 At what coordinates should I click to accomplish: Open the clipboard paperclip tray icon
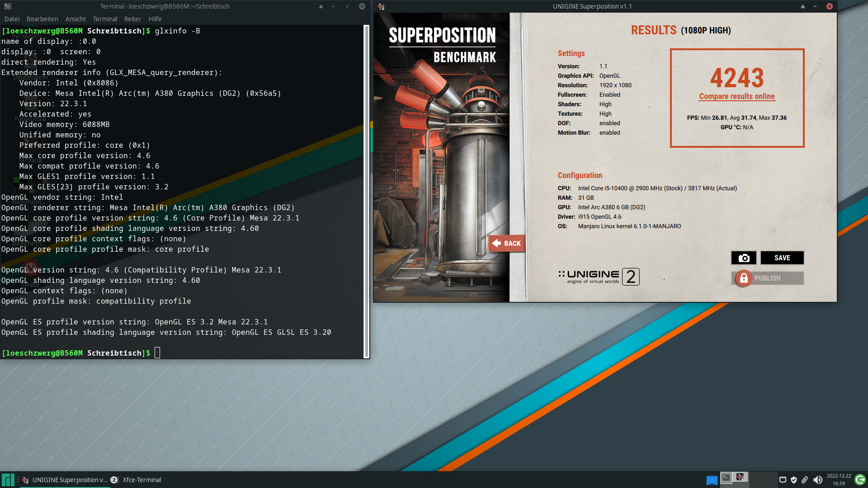tap(805, 480)
